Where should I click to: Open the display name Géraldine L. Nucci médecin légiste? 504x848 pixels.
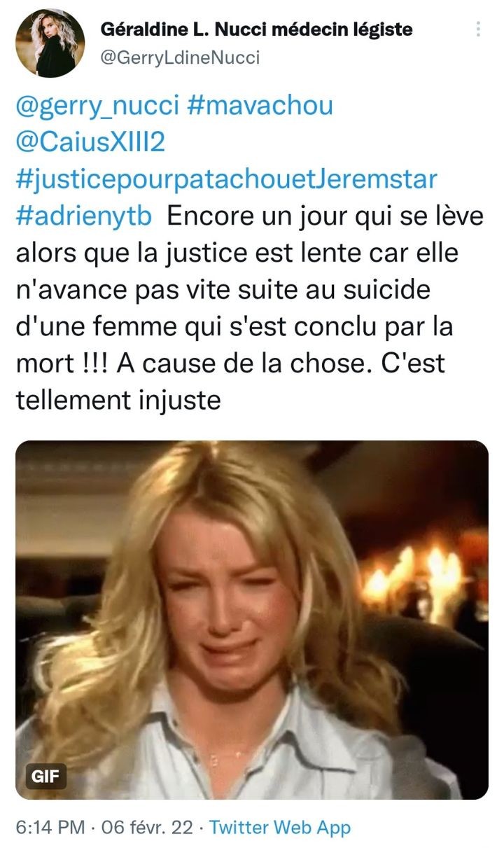coord(256,29)
